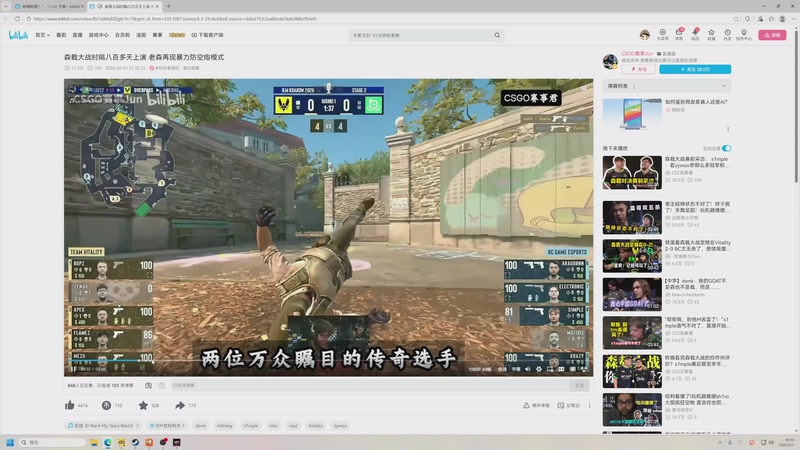The width and height of the screenshot is (800, 450).
Task: Click blue 关注 follow button
Action: [695, 69]
